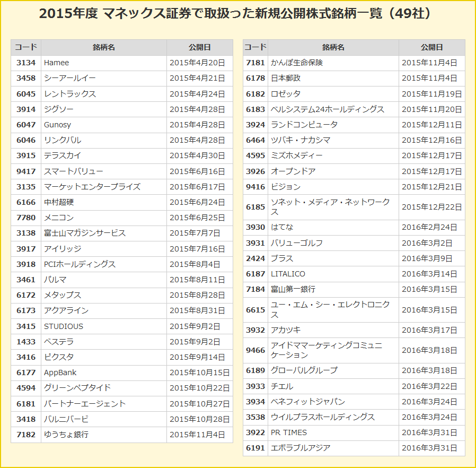
Task: Select the ベステラ company name
Action: tap(59, 342)
